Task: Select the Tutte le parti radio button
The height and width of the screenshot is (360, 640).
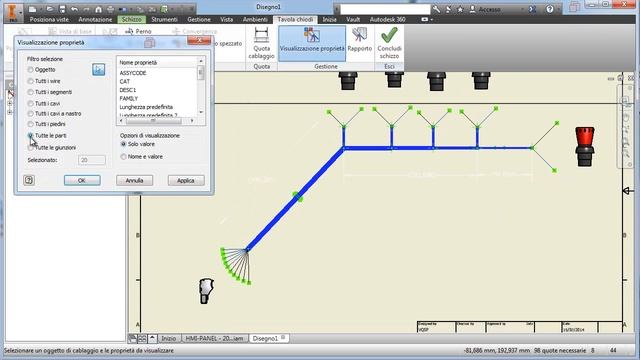Action: (30, 136)
